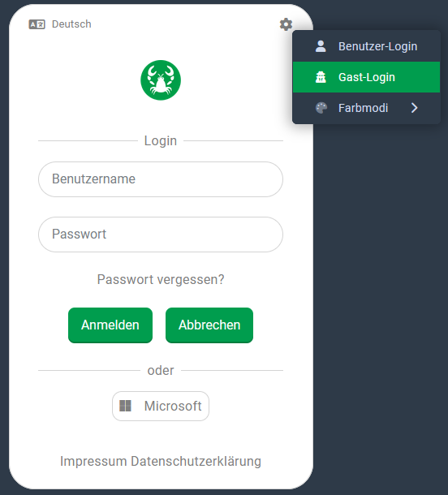Image resolution: width=448 pixels, height=495 pixels.
Task: Click the Abbrechen button
Action: click(209, 325)
